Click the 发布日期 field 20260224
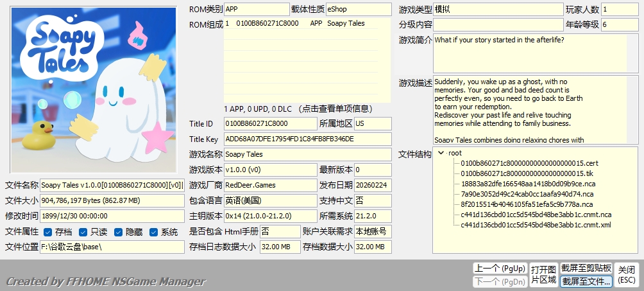Image resolution: width=644 pixels, height=291 pixels. point(373,185)
